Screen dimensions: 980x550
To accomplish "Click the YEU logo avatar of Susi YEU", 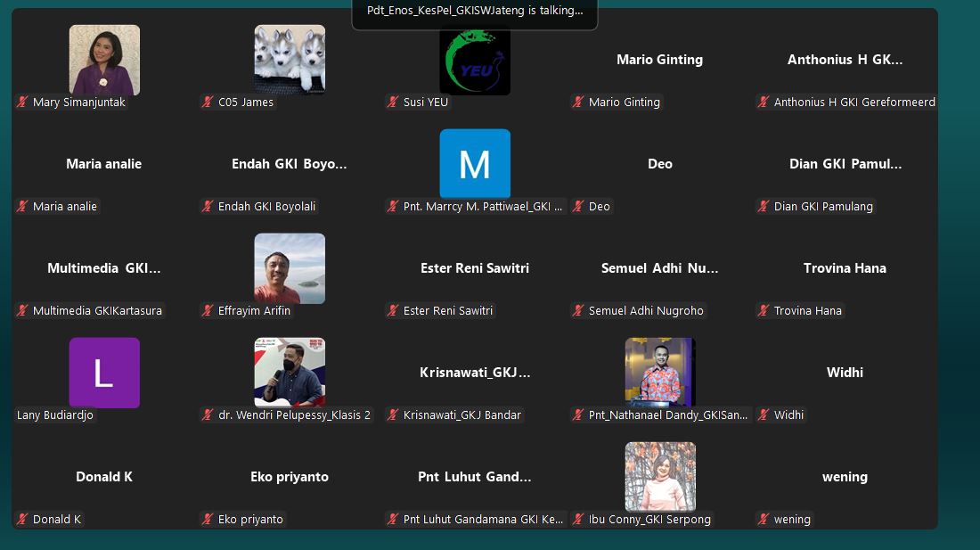I will [475, 62].
